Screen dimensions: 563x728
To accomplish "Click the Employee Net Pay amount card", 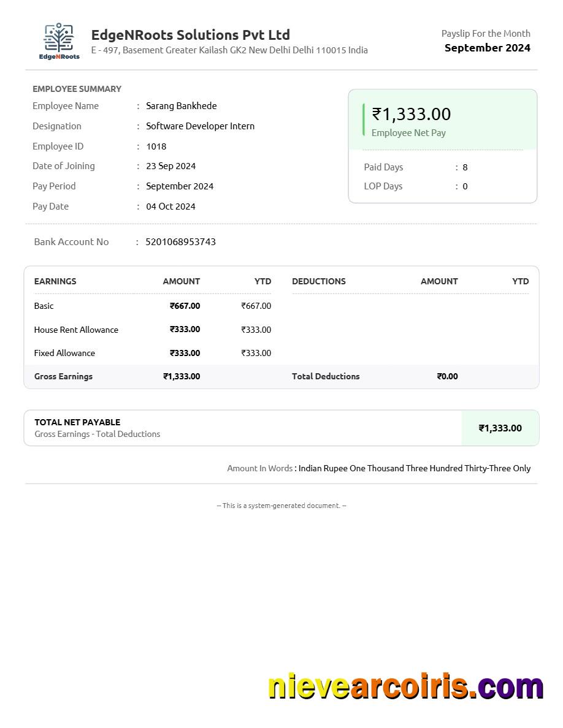I will [442, 121].
